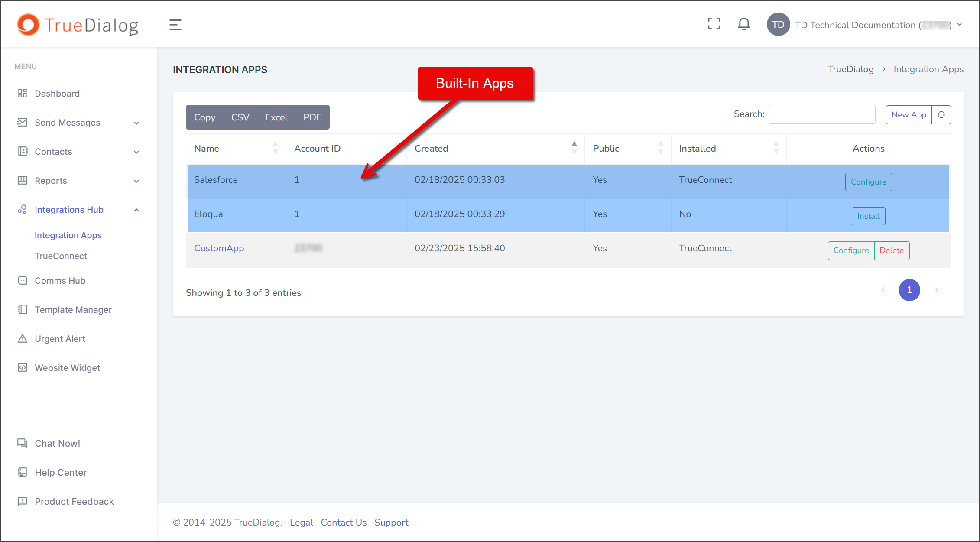Sort table by Public column

click(x=628, y=149)
